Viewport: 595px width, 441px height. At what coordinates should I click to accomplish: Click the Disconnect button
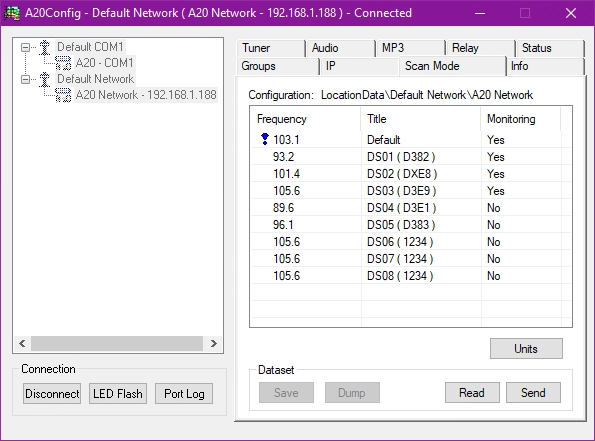pyautogui.click(x=52, y=394)
